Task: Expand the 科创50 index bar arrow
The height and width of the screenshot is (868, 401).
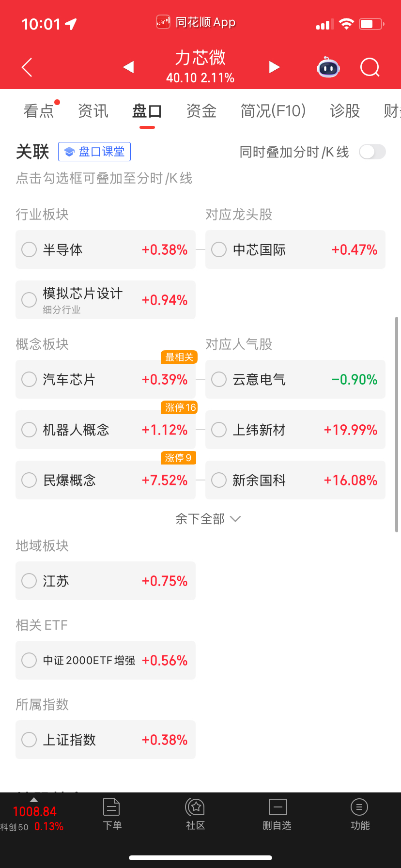Action: click(x=33, y=799)
